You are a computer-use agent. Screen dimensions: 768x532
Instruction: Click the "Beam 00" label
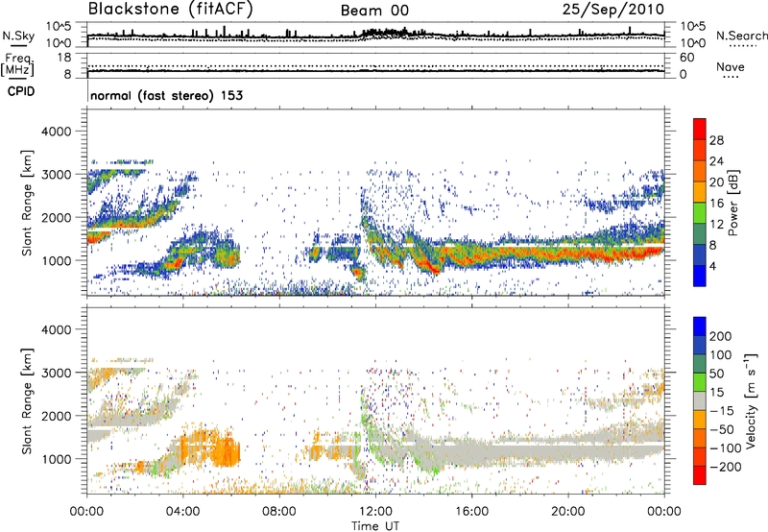[x=374, y=11]
